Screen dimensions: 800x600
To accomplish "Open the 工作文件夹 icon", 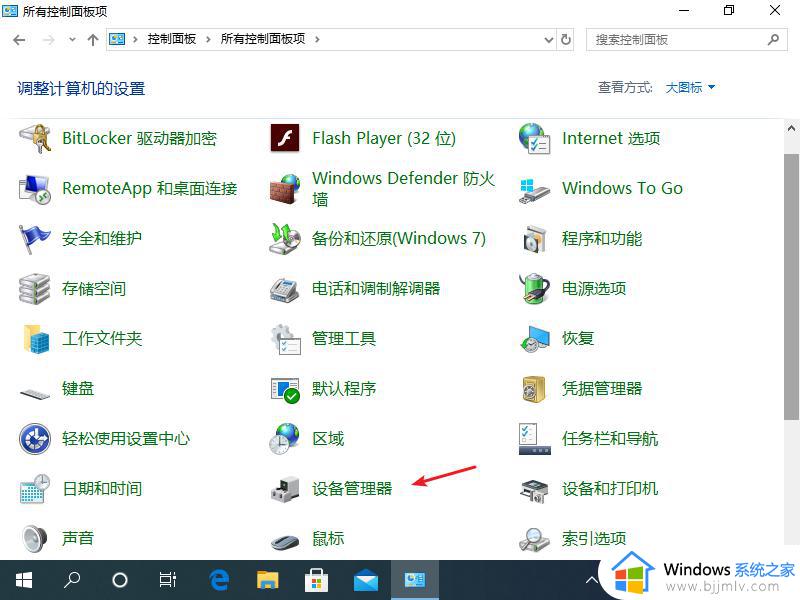I will pos(36,339).
